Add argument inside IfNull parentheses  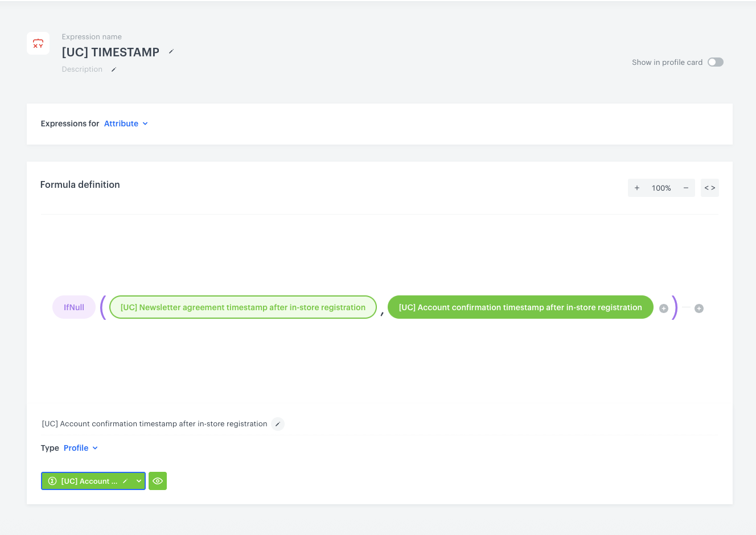tap(664, 308)
